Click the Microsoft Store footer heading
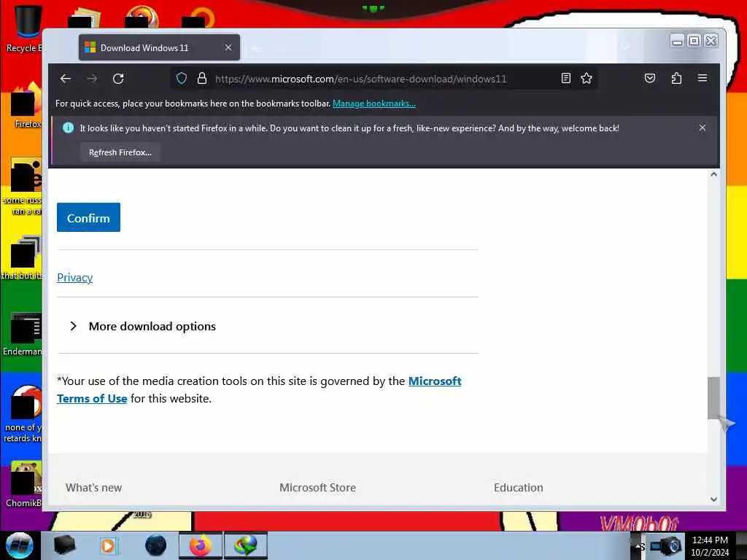Viewport: 747px width, 560px height. (x=318, y=488)
